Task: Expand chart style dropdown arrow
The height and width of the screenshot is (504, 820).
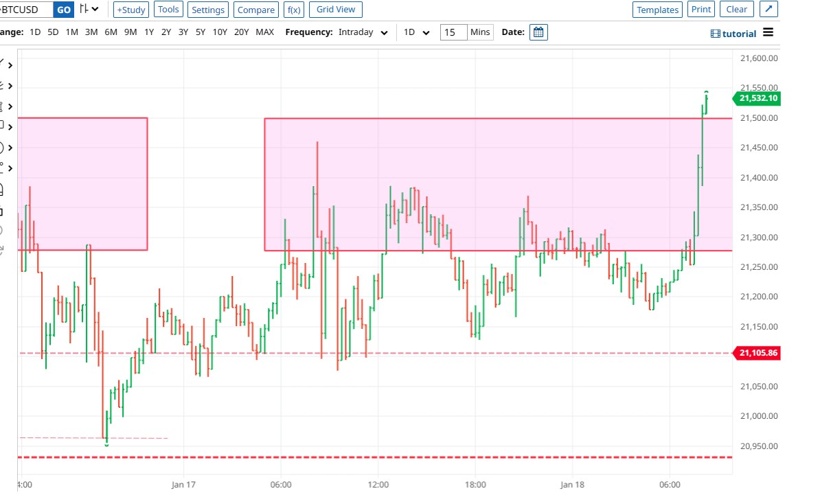Action: pos(95,9)
